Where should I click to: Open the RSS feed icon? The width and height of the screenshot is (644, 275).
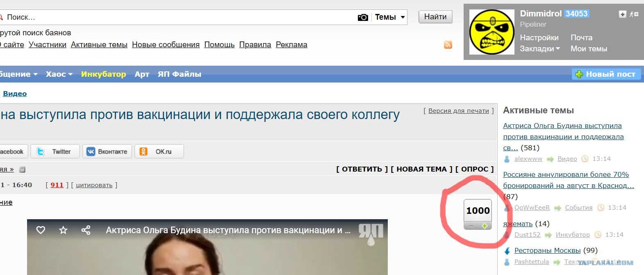click(x=448, y=45)
